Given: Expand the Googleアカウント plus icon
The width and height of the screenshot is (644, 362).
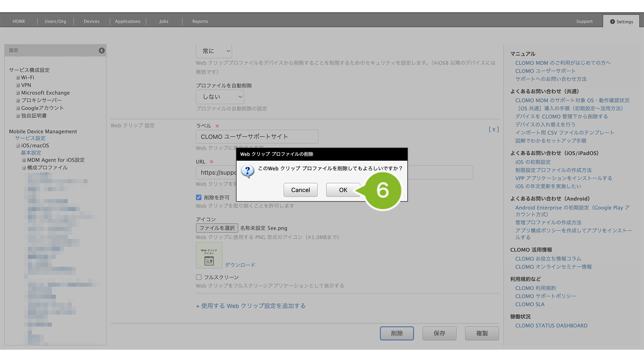Looking at the screenshot, I should (x=18, y=108).
